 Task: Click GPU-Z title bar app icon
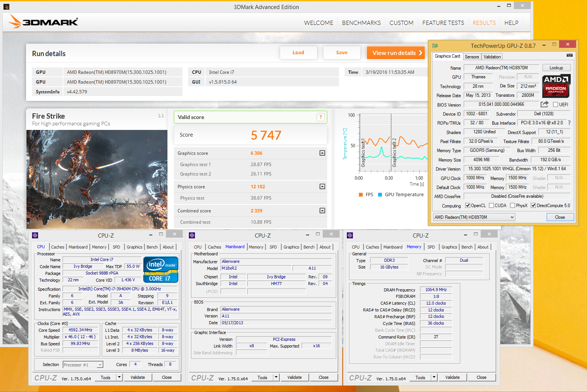point(435,46)
